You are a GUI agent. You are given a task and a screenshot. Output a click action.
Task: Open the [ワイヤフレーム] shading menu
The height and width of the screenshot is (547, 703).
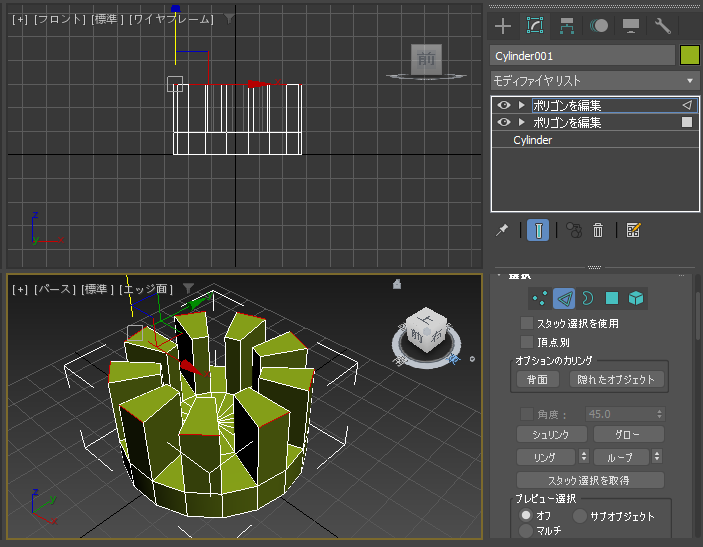[x=171, y=19]
